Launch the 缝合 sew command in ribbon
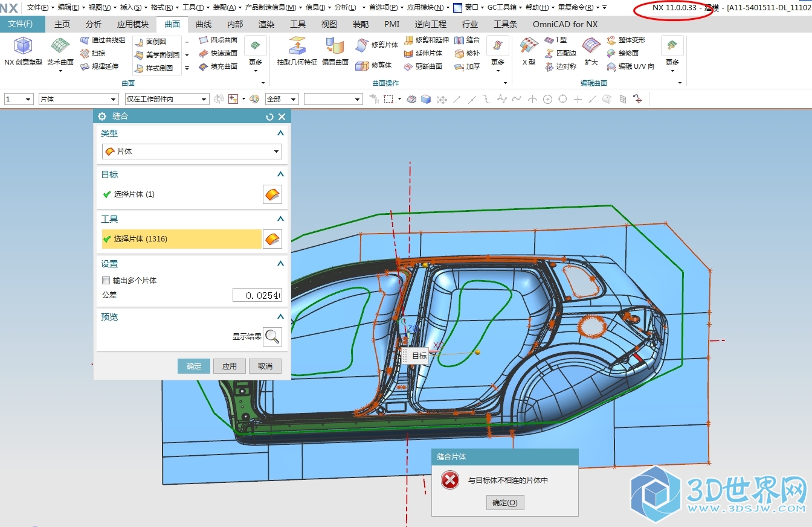 (466, 40)
